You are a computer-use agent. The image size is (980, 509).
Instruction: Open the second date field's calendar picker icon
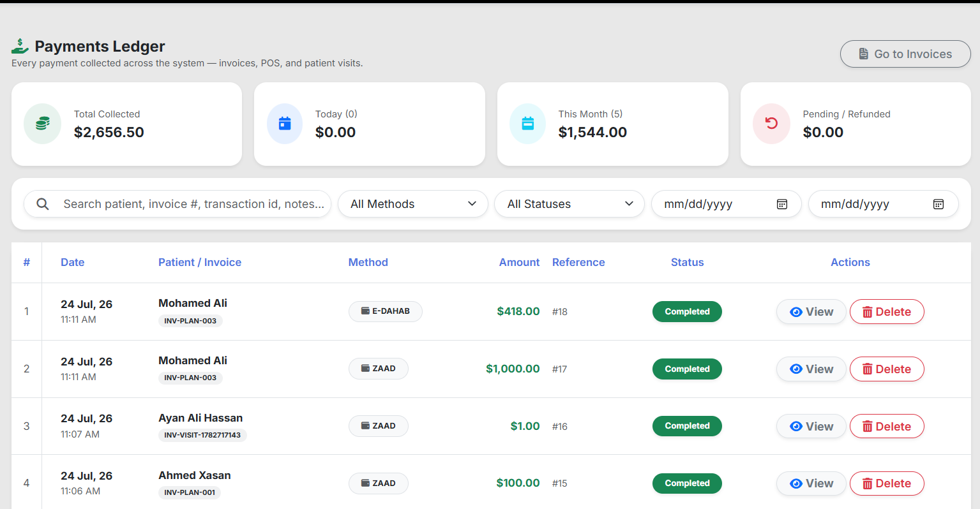click(x=939, y=204)
